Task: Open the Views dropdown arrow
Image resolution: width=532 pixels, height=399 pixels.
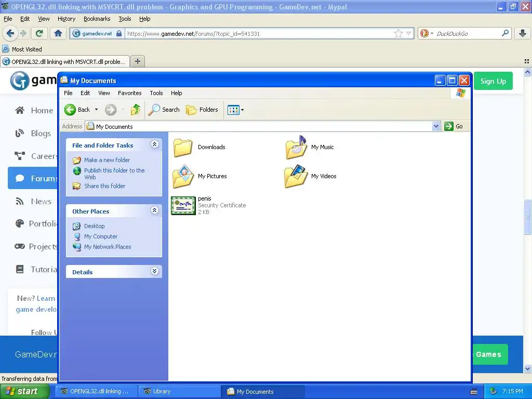Action: coord(242,110)
